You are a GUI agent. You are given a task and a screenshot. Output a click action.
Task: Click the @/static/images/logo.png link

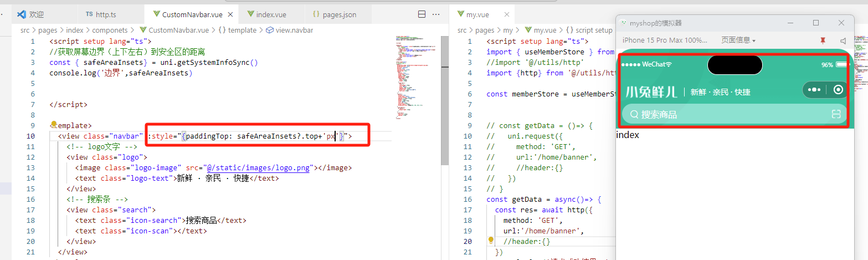(259, 168)
